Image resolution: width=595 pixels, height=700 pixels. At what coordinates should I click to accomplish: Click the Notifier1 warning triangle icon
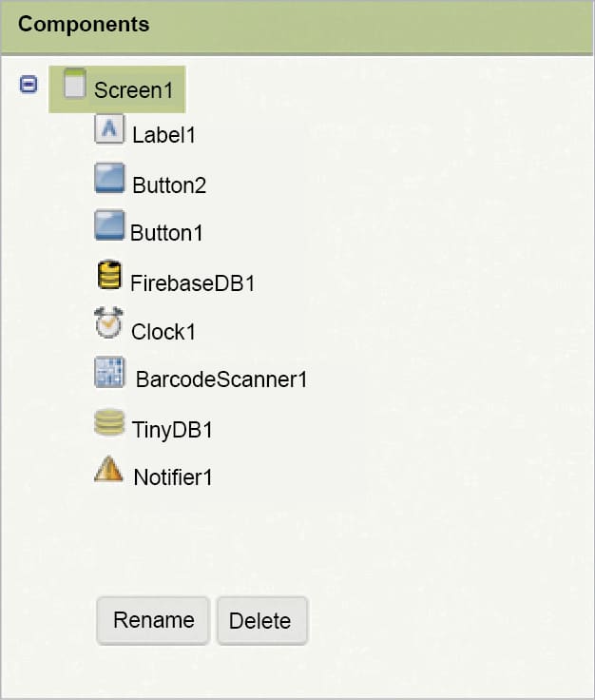[109, 469]
